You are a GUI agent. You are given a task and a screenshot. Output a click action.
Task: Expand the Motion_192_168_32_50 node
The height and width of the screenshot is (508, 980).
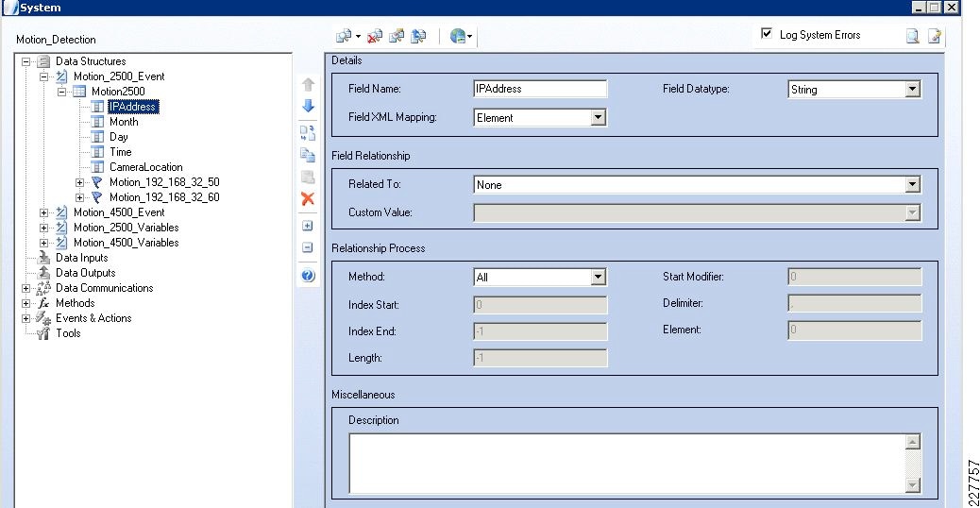79,182
